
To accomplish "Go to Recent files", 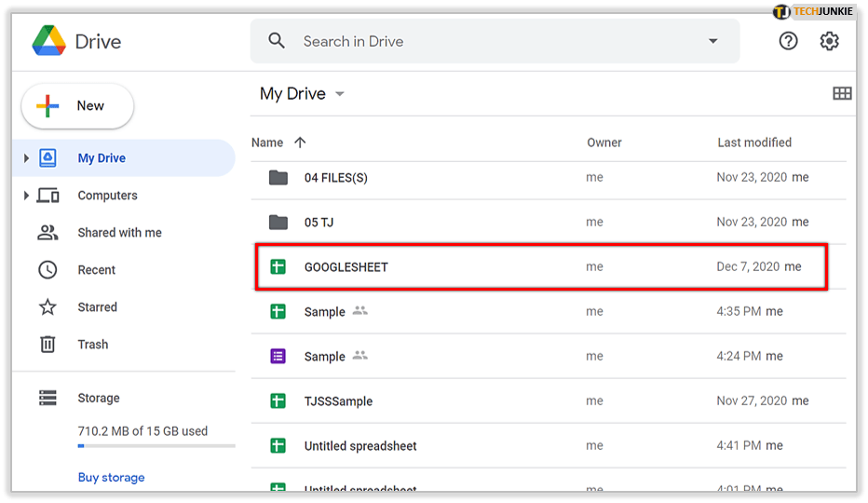I will (x=97, y=270).
